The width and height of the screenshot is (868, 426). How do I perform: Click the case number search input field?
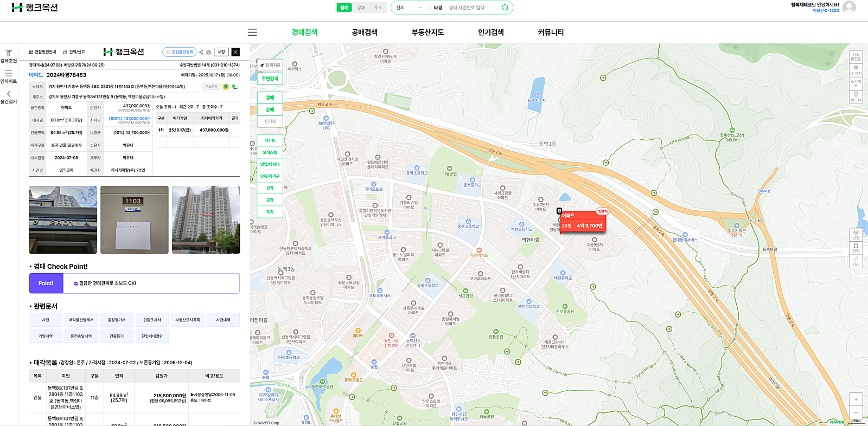click(472, 8)
